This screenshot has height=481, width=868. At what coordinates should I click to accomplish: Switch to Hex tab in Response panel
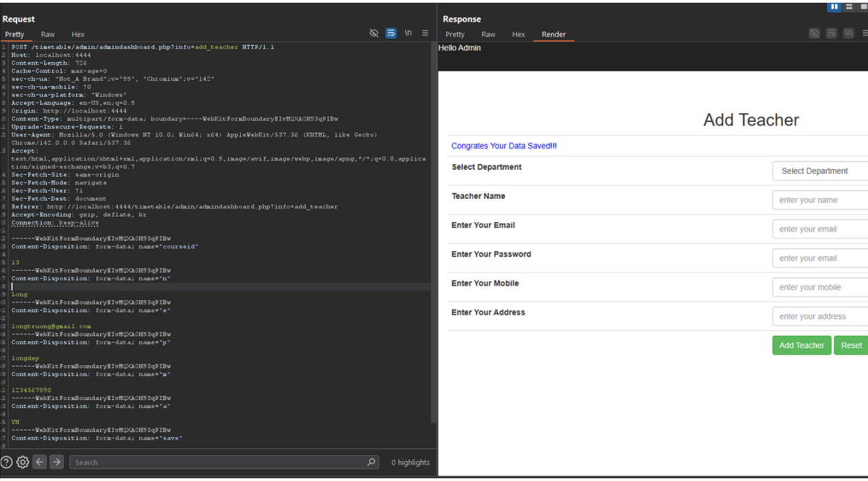pyautogui.click(x=518, y=34)
